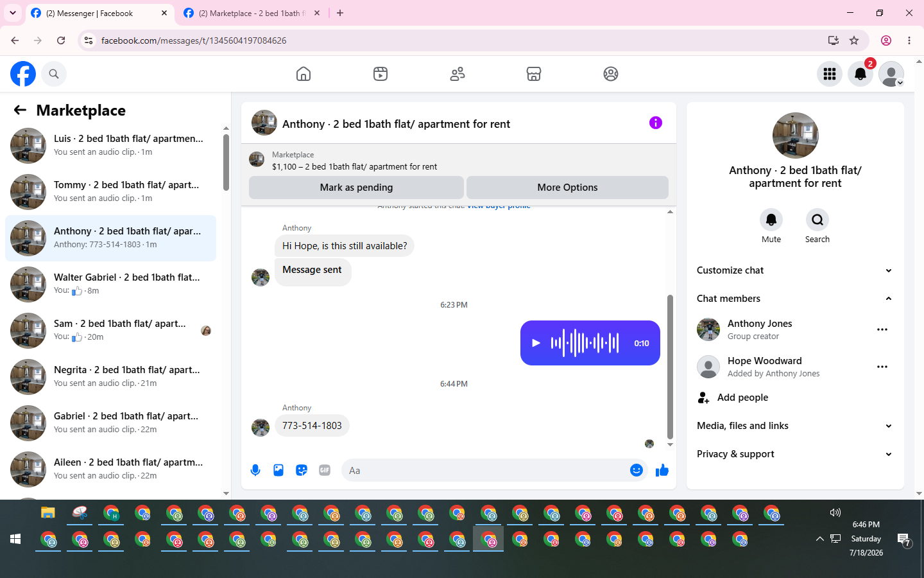This screenshot has height=578, width=924.
Task: Open the account profile avatar menu
Action: click(891, 74)
